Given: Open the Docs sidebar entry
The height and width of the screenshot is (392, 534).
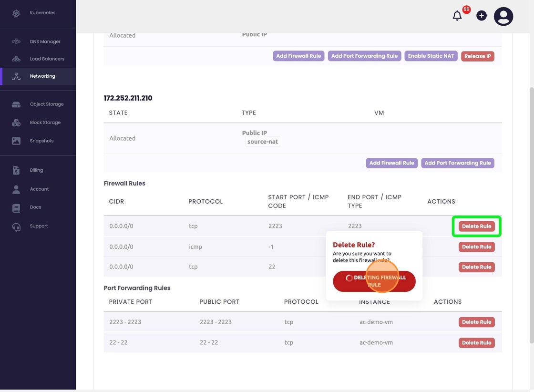Looking at the screenshot, I should point(35,207).
